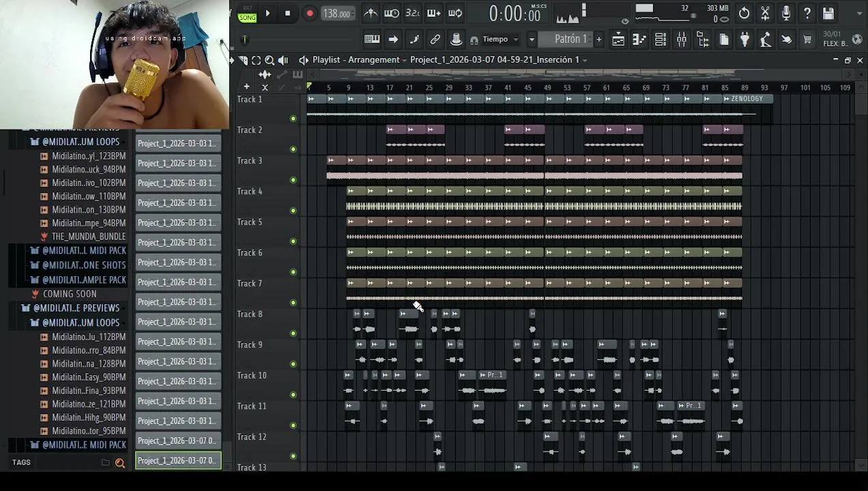Click the arrow icon next to keyboard icon
868x491 pixels.
coord(393,40)
